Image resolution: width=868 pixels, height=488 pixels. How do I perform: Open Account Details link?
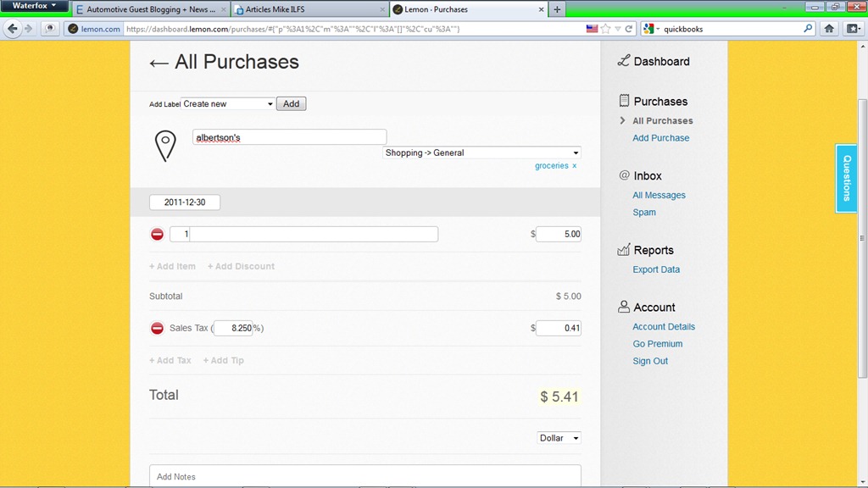664,326
